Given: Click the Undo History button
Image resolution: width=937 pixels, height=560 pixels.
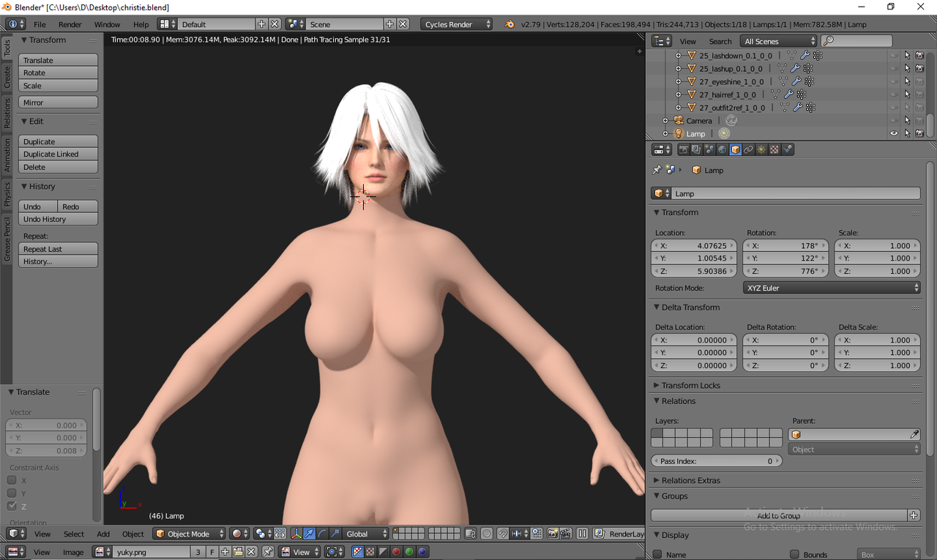Looking at the screenshot, I should click(58, 219).
